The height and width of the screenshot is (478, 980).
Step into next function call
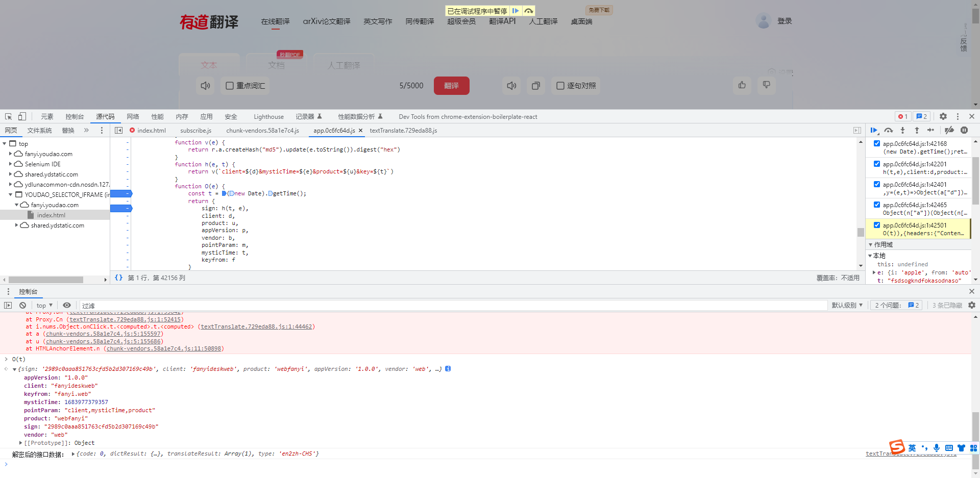point(902,130)
